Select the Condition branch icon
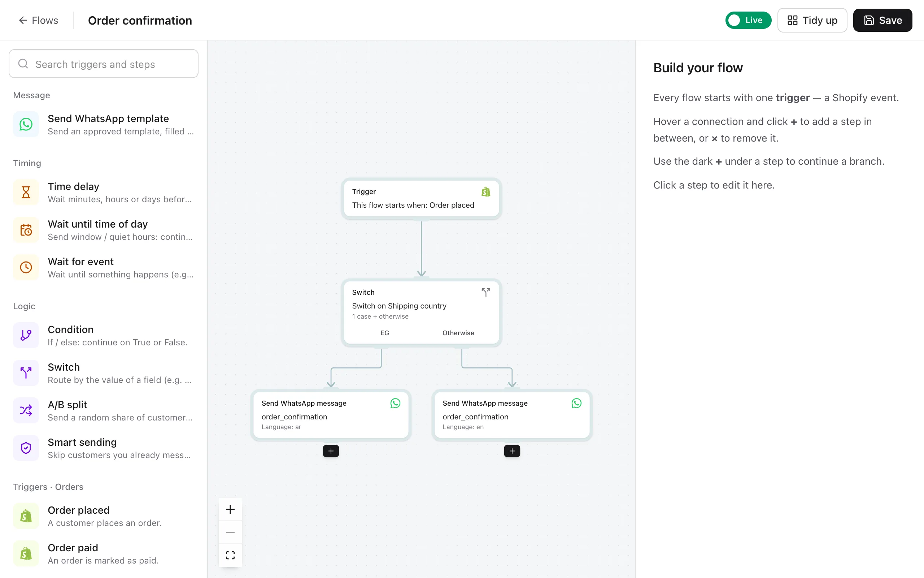924x578 pixels. pos(26,335)
